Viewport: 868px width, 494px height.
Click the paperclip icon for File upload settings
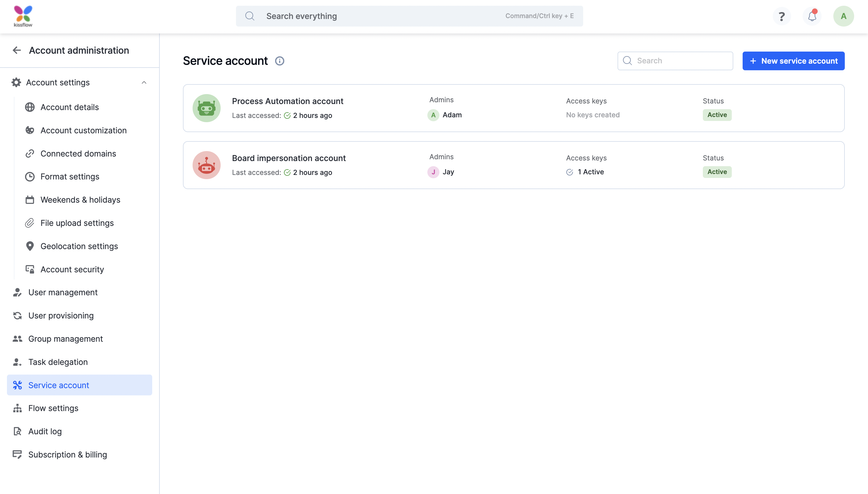point(30,223)
